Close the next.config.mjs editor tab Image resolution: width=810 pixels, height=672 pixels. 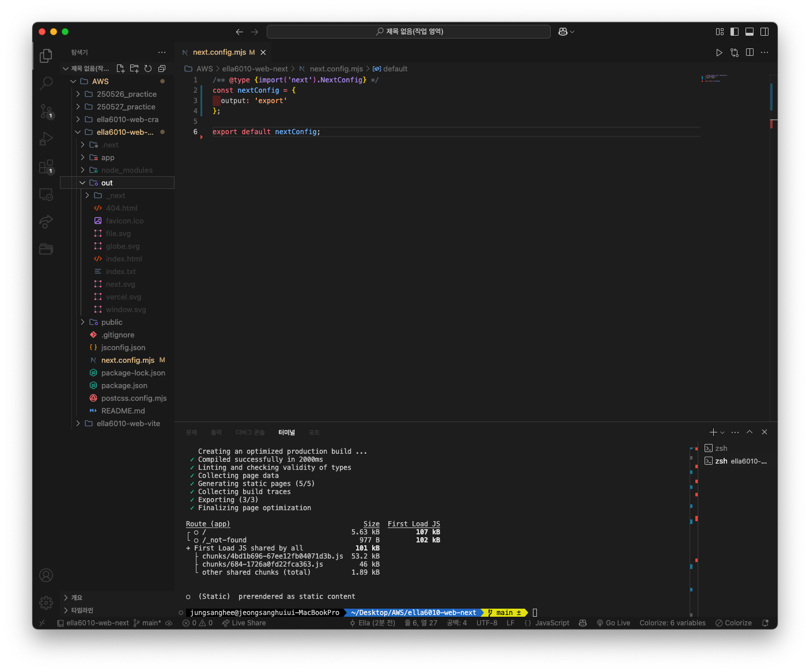point(263,52)
